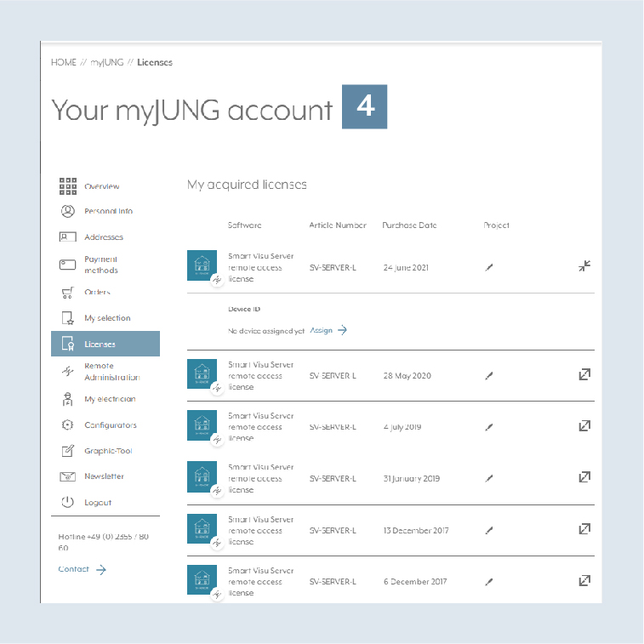
Task: Click the Purchase Date column header
Action: pyautogui.click(x=409, y=225)
